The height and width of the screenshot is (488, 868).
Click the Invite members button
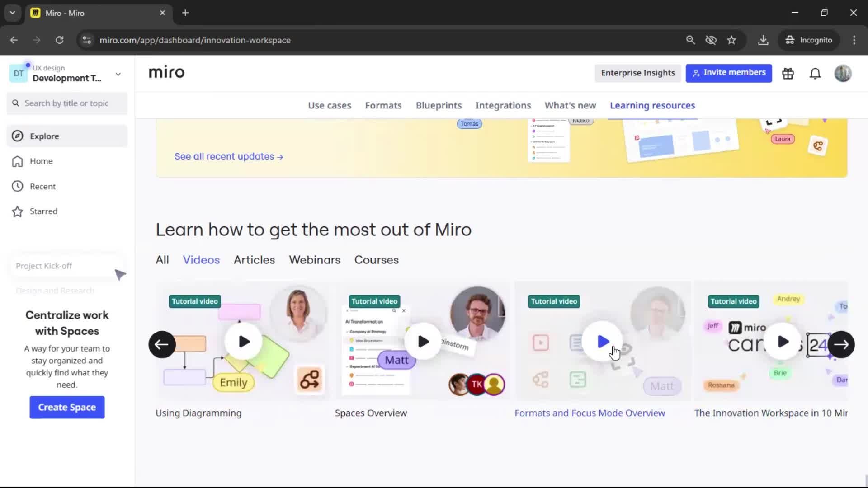[729, 73]
